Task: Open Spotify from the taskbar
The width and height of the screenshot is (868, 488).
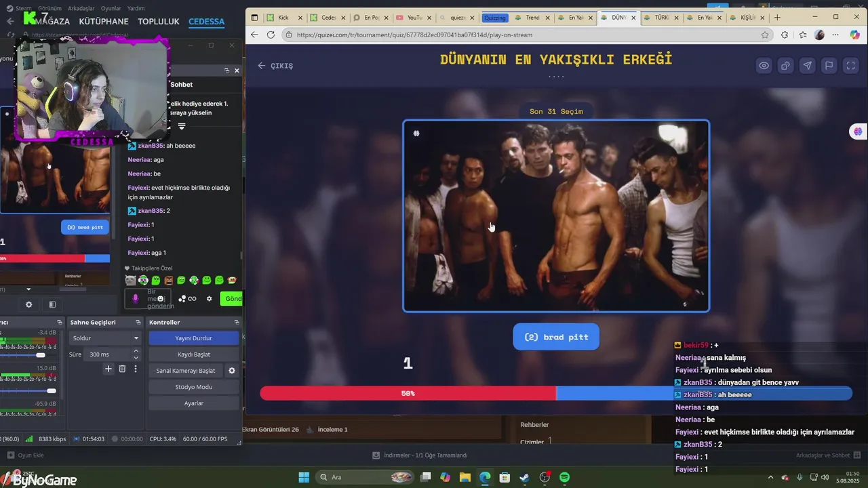Action: pos(564,477)
